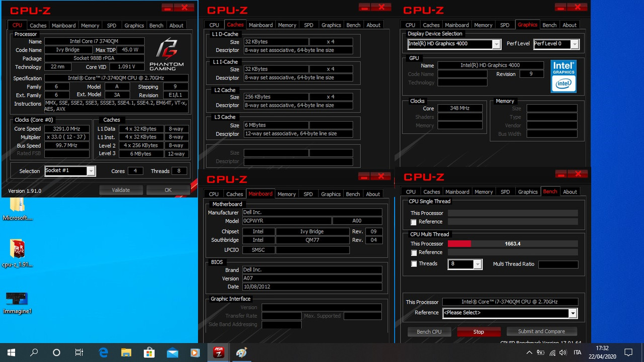Screen dimensions: 644x362
Task: Open the paint palette taskbar icon
Action: (x=242, y=352)
